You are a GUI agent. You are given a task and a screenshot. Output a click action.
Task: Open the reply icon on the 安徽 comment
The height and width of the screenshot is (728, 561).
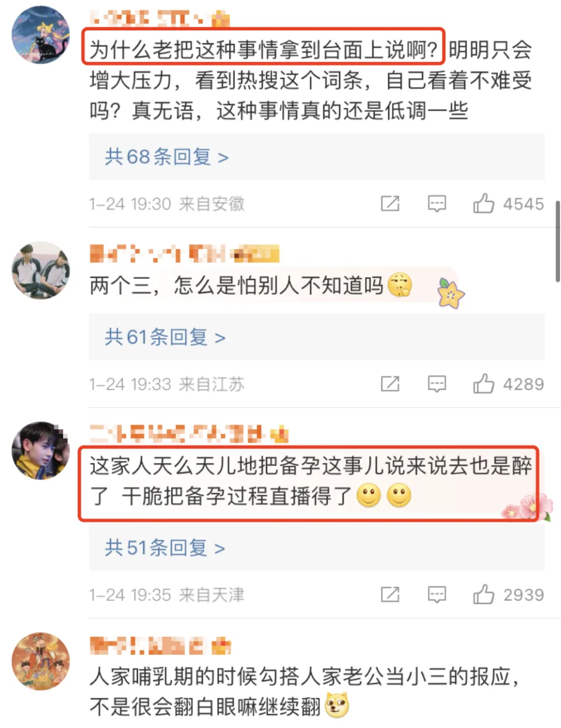(437, 204)
